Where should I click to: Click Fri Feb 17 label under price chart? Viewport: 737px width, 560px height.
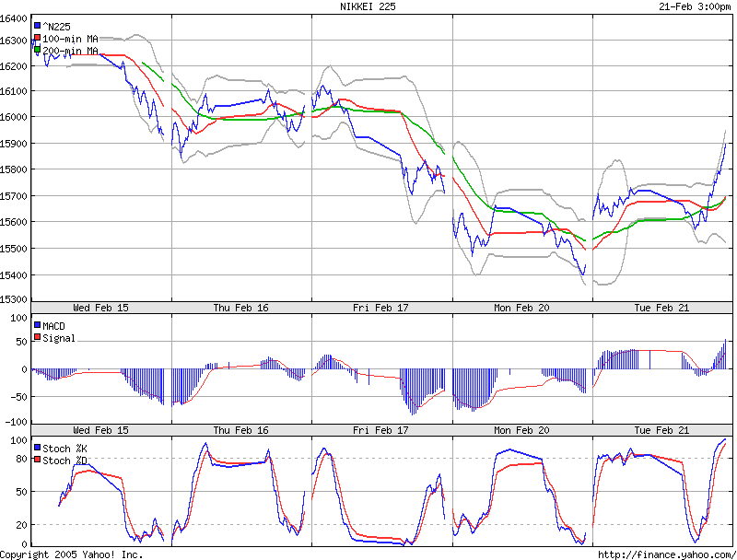tap(380, 308)
